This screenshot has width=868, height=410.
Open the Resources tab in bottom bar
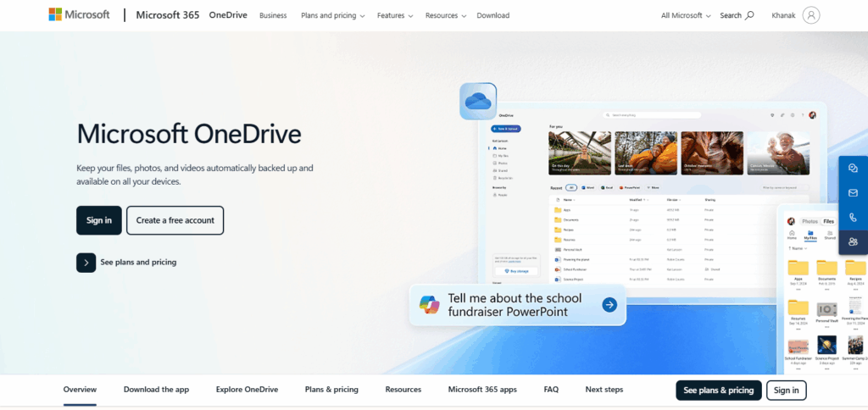[403, 390]
